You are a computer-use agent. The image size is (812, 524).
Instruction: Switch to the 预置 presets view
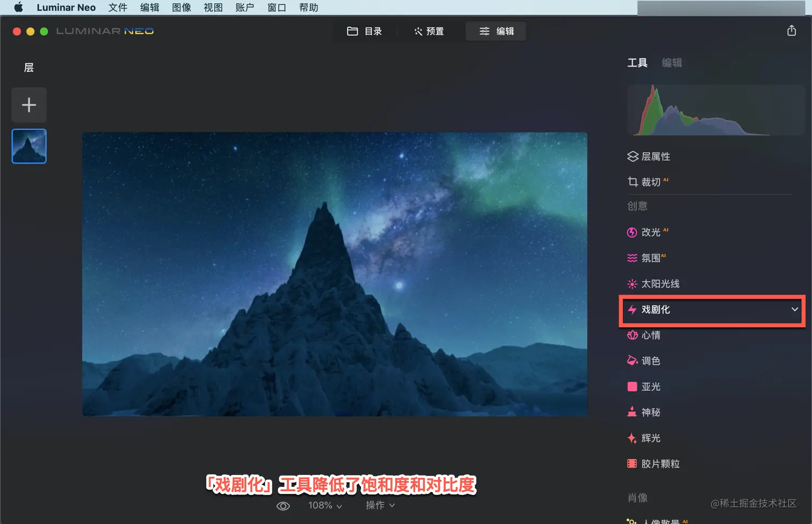(429, 31)
